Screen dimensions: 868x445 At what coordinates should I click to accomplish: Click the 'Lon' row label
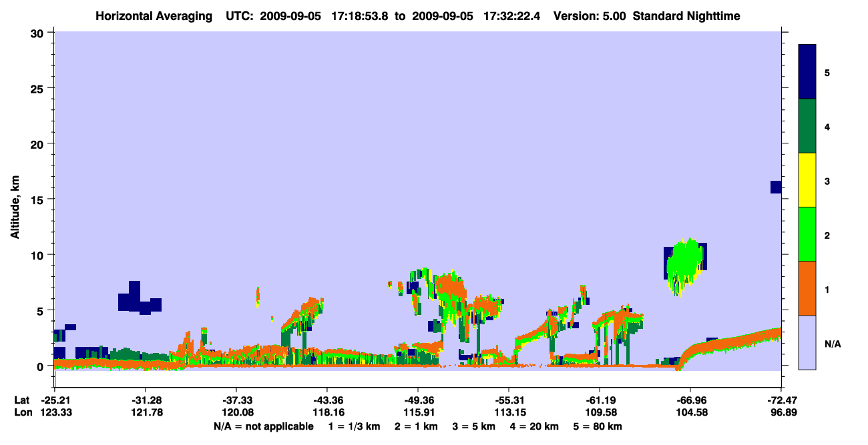pos(22,412)
